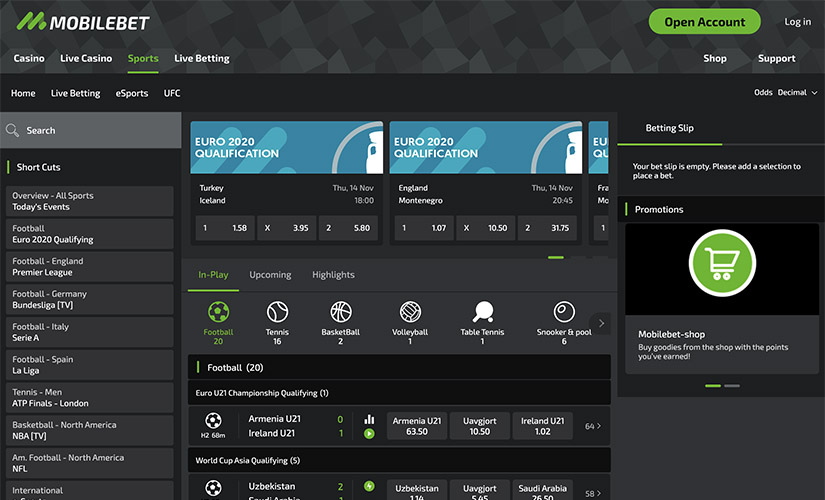Open Am. Football North America NFL shortcut
Screen dimensions: 825x500
point(89,463)
